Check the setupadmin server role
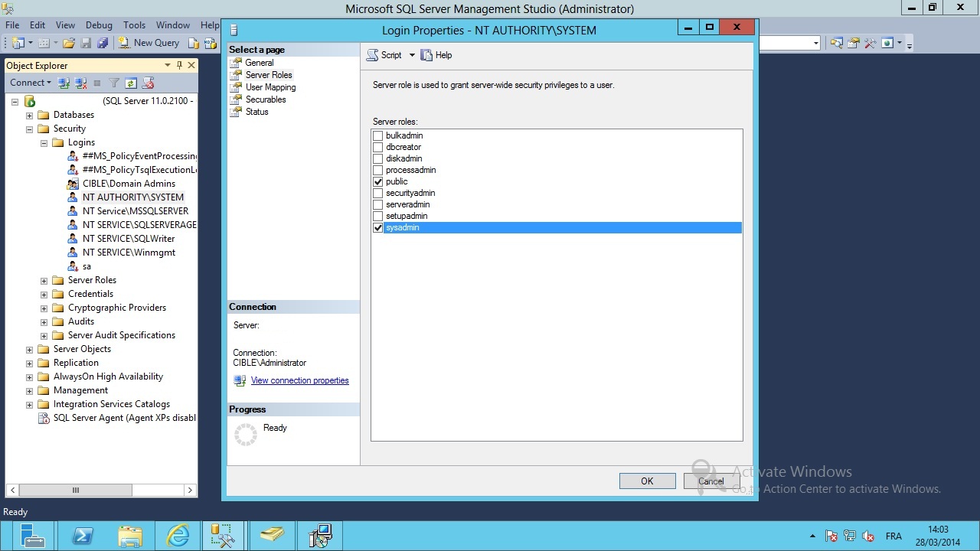Image resolution: width=980 pixels, height=551 pixels. coord(377,216)
